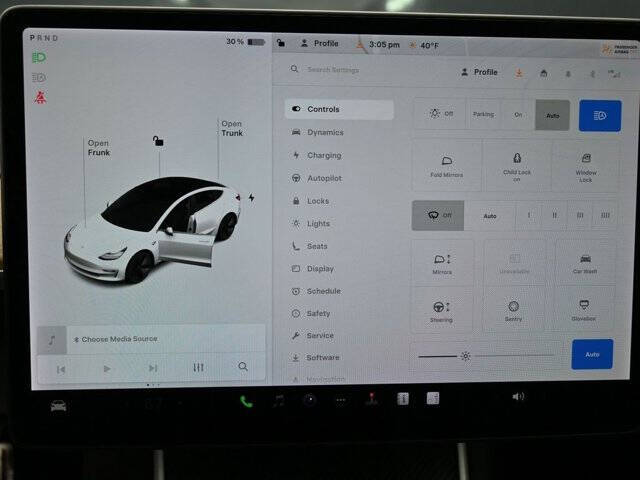Tap the unlock padlock above the car
This screenshot has width=640, height=480.
pyautogui.click(x=158, y=141)
